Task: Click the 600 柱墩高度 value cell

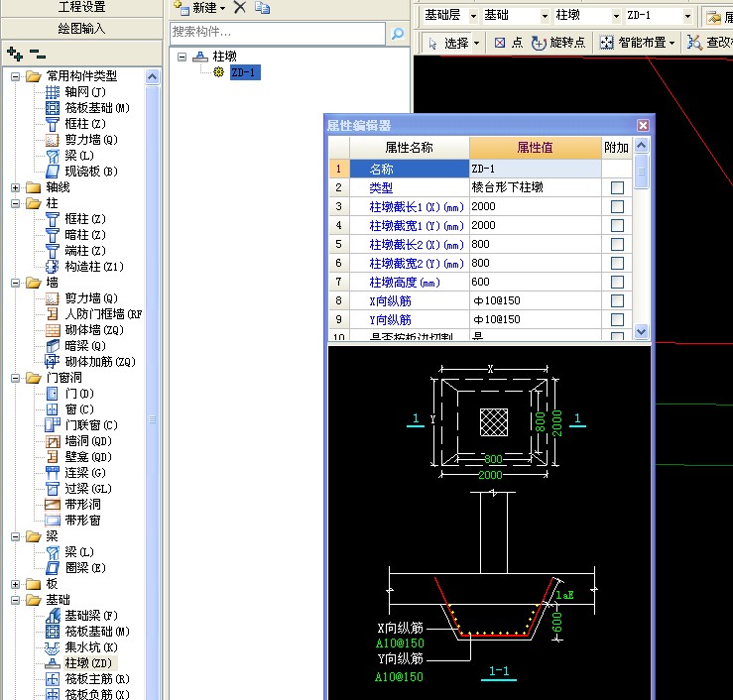Action: [x=535, y=282]
